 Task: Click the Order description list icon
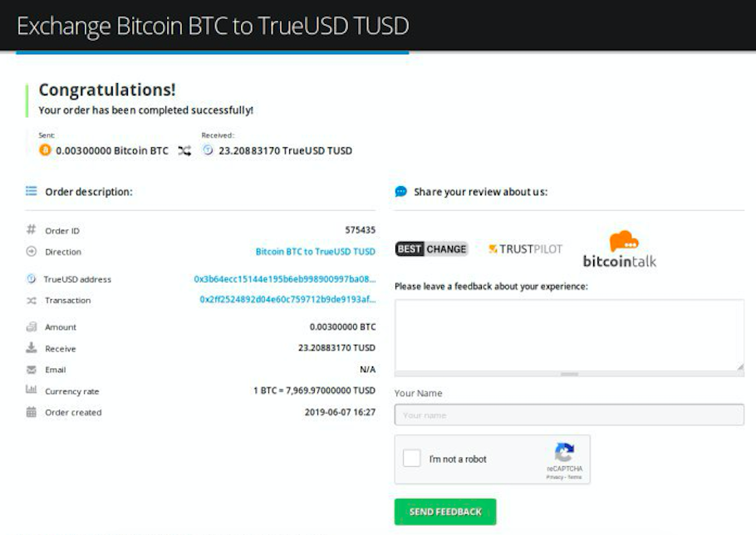[x=32, y=191]
